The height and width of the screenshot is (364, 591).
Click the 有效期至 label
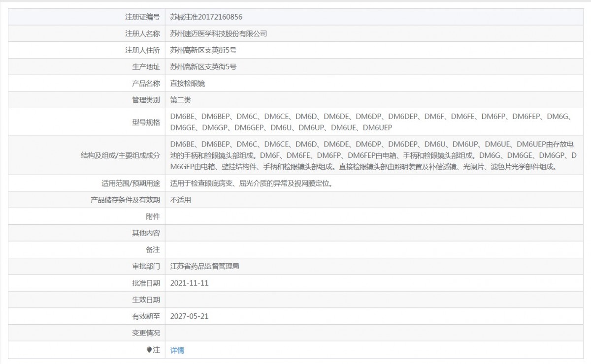[x=146, y=316]
